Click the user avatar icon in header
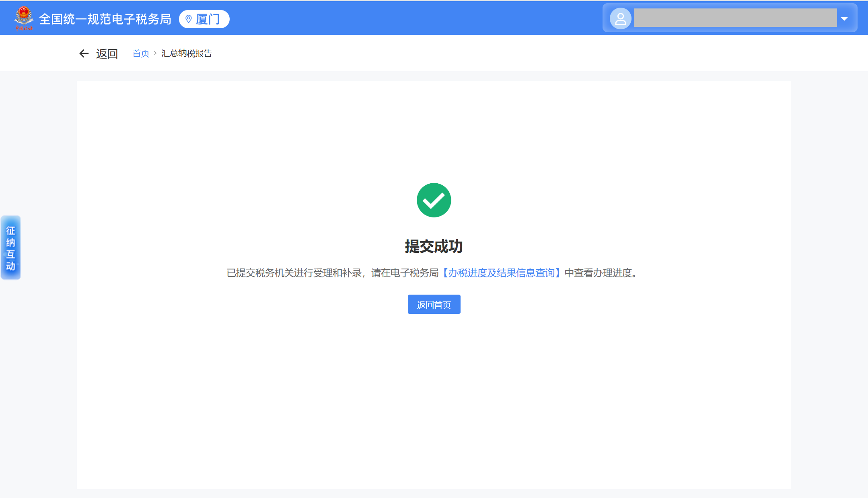868x498 pixels. tap(620, 18)
